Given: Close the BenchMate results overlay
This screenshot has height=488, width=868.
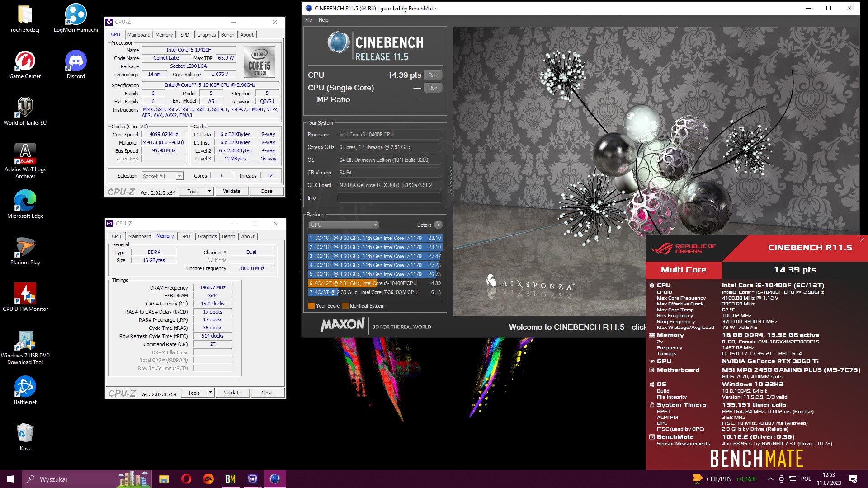Looking at the screenshot, I should coord(862,240).
